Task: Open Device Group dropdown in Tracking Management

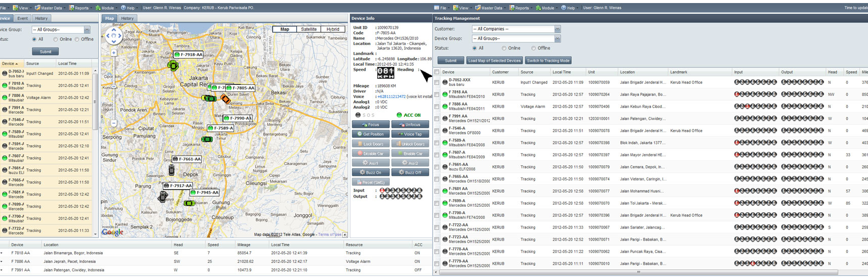Action: coord(557,39)
